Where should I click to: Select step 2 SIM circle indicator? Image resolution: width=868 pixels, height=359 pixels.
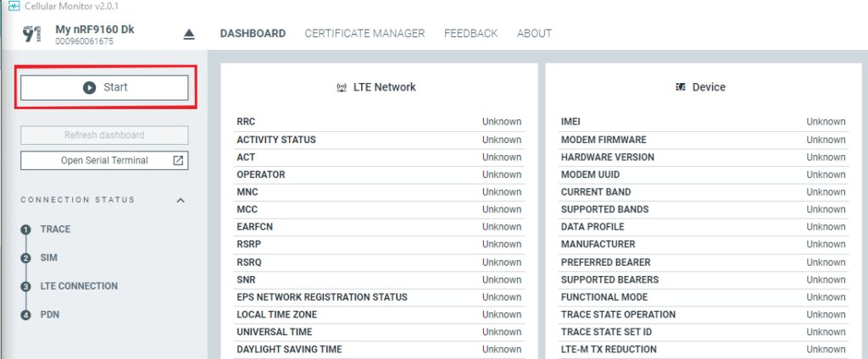(25, 258)
